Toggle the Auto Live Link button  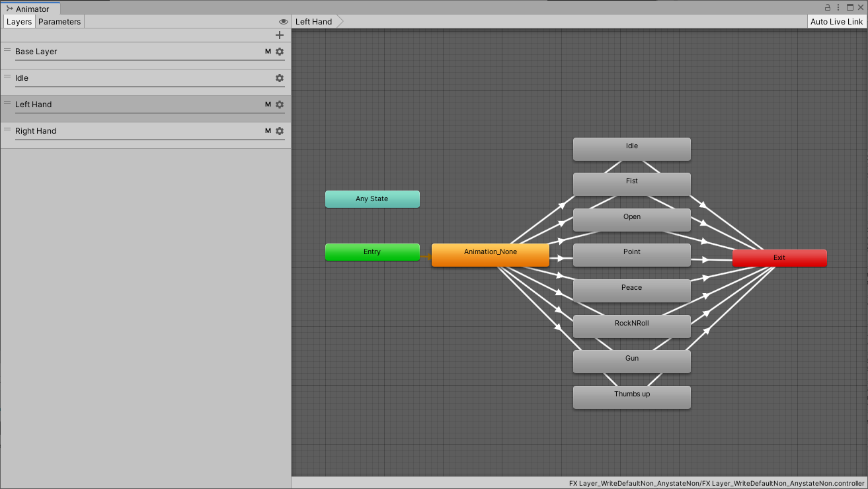[837, 22]
